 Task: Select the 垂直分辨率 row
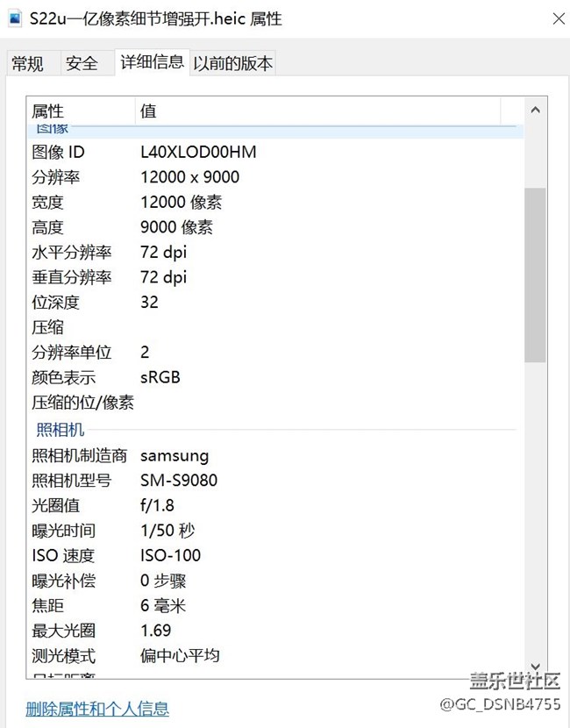pyautogui.click(x=275, y=277)
